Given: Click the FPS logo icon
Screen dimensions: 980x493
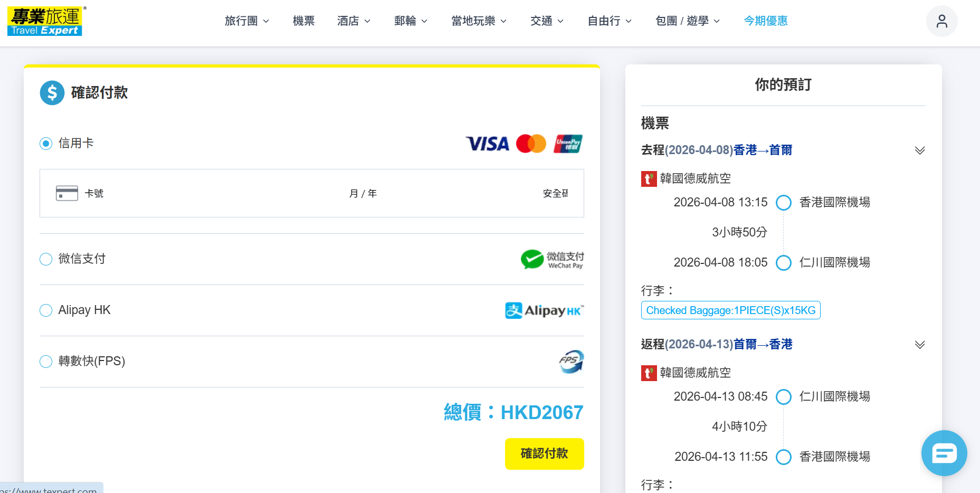Looking at the screenshot, I should (x=572, y=362).
